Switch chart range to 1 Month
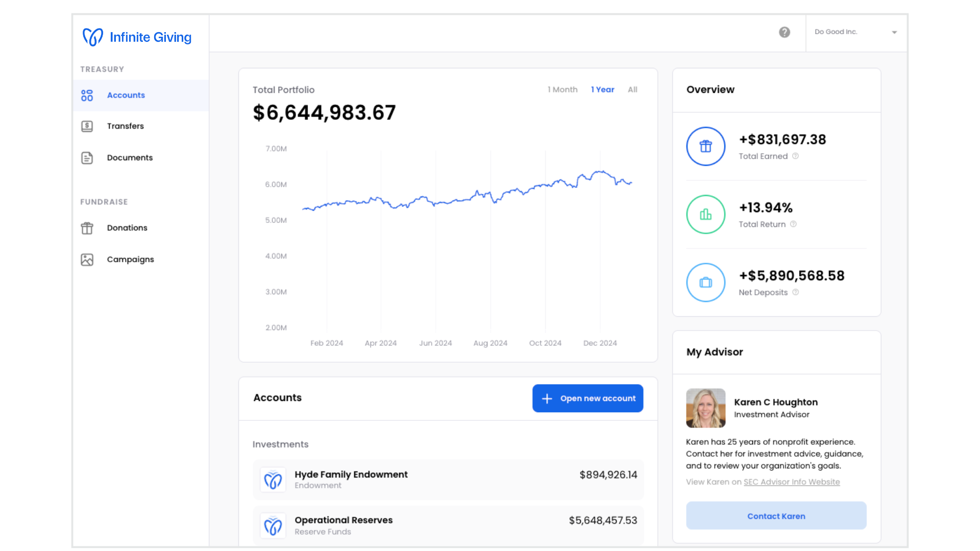 pyautogui.click(x=562, y=90)
